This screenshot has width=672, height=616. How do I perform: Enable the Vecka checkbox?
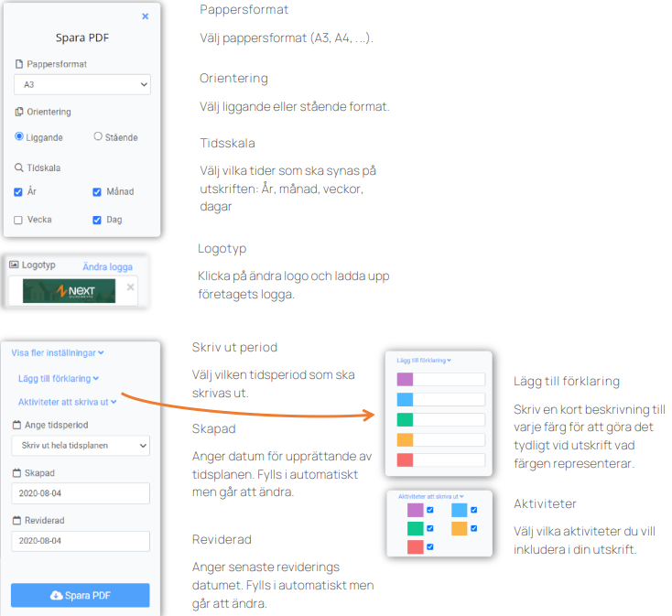click(x=18, y=221)
